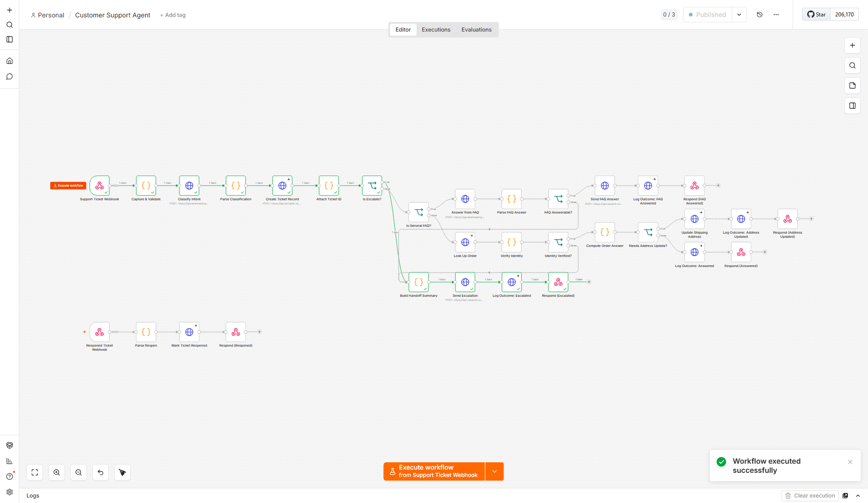Click Execute workflow from Support Ticket Webhook

tap(434, 471)
